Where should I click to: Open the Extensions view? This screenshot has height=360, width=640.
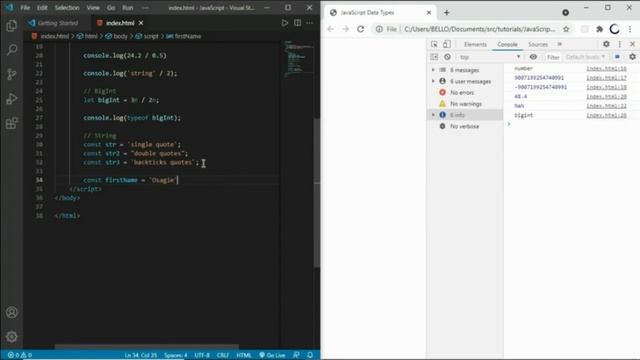[11, 123]
